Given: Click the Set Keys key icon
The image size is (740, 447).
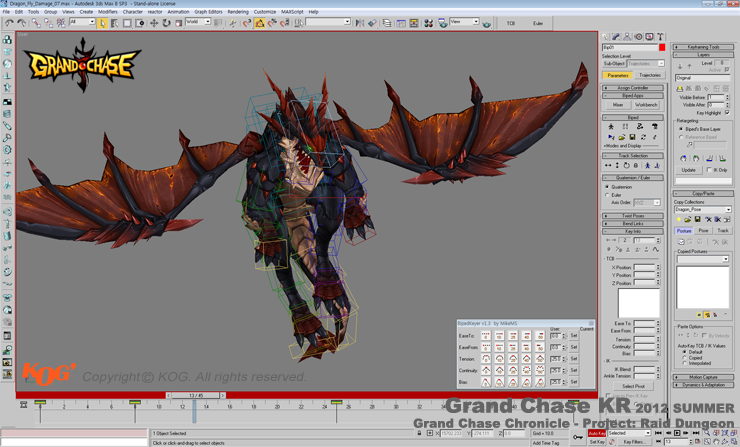Looking at the screenshot, I should [x=578, y=437].
